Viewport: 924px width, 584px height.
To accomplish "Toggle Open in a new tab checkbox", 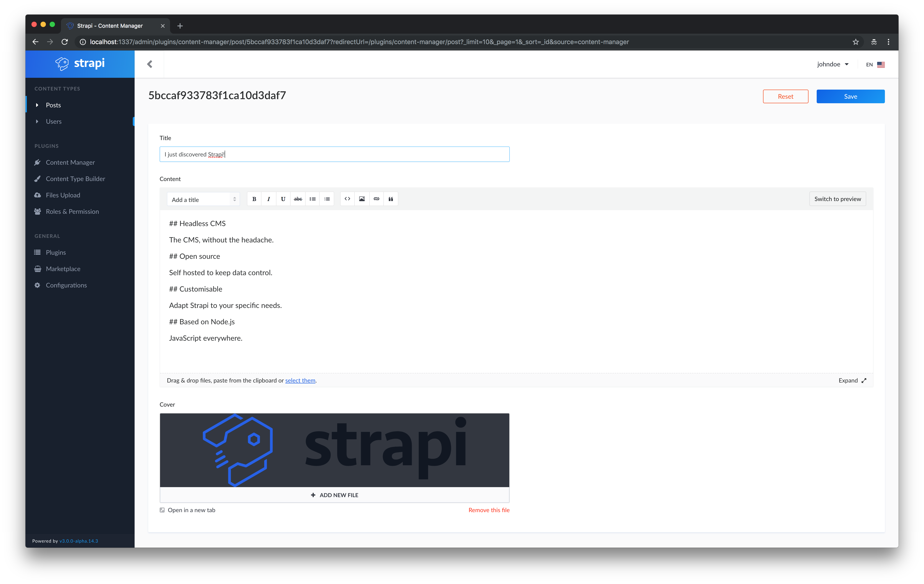I will 162,510.
